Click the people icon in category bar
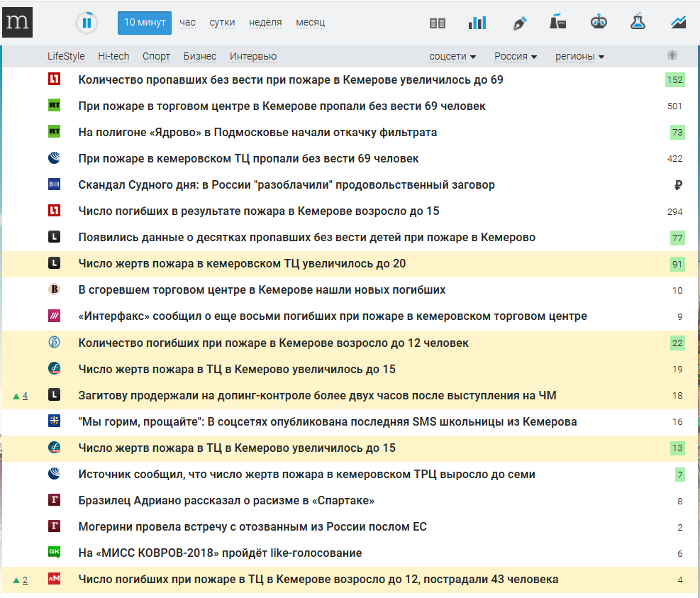Screen dimensions: 700x598 (672, 55)
